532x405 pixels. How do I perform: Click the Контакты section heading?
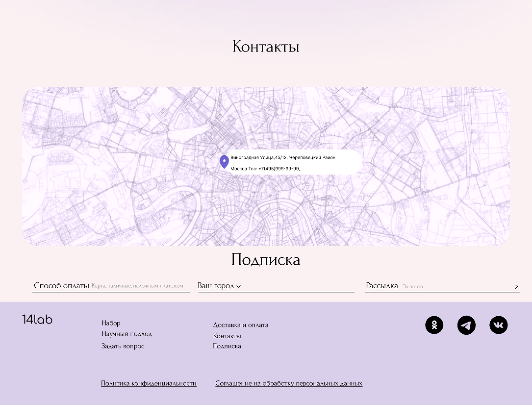pyautogui.click(x=266, y=46)
